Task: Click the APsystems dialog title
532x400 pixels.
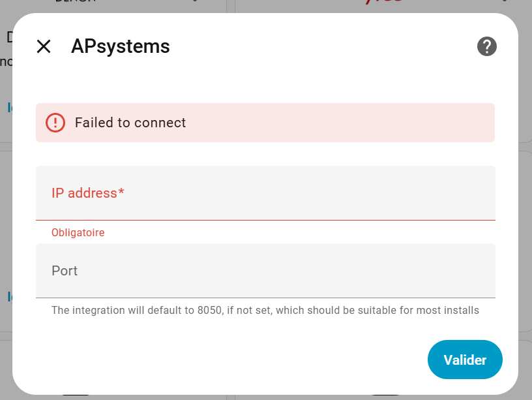Action: [x=121, y=46]
